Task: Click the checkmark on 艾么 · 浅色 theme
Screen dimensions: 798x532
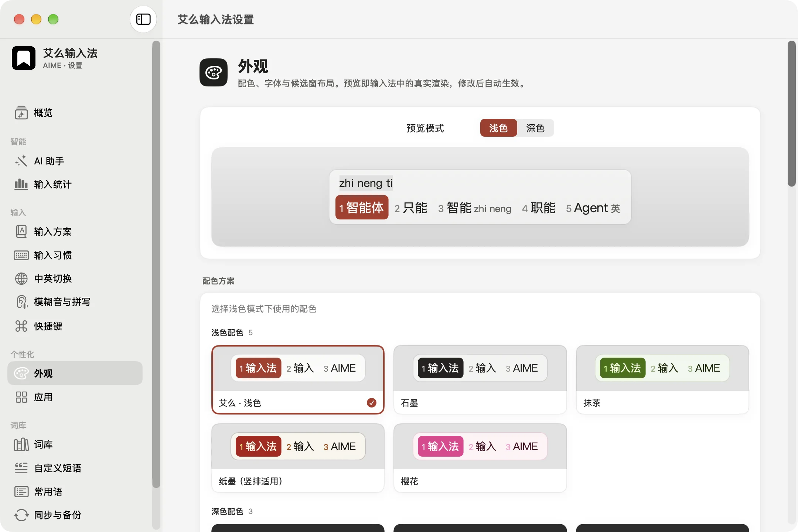Action: 372,403
